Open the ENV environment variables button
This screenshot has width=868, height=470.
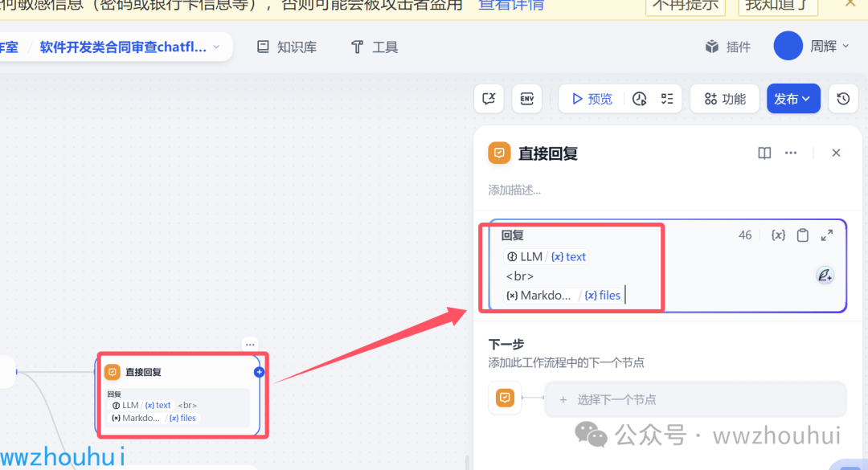[x=527, y=99]
